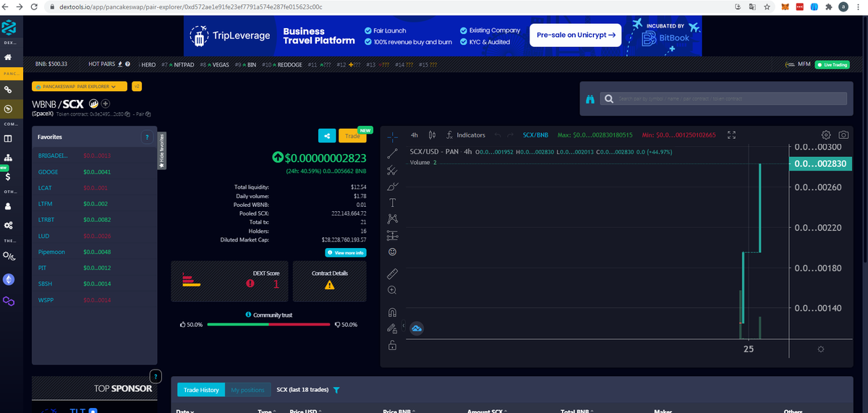868x413 pixels.
Task: Open the Pancakeswap Pair Explorer dropdown
Action: (80, 86)
